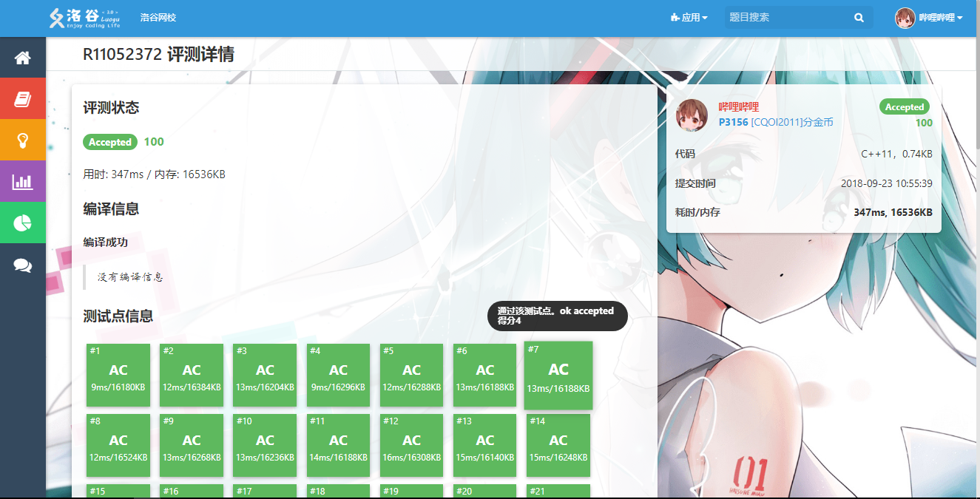
Task: Open the purple bar-chart sidebar icon
Action: 23,181
